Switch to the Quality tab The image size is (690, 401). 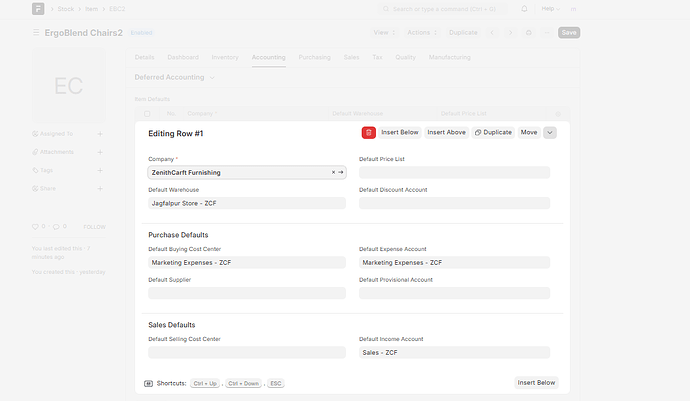point(405,57)
